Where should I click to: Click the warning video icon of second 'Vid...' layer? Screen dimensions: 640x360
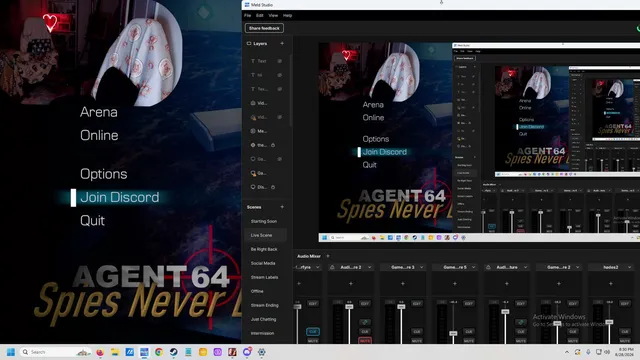click(253, 118)
